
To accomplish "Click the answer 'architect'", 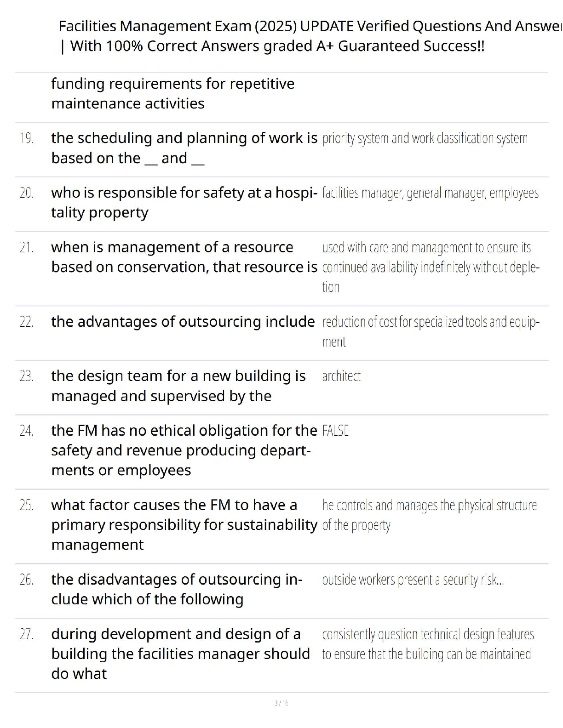I will point(341,376).
